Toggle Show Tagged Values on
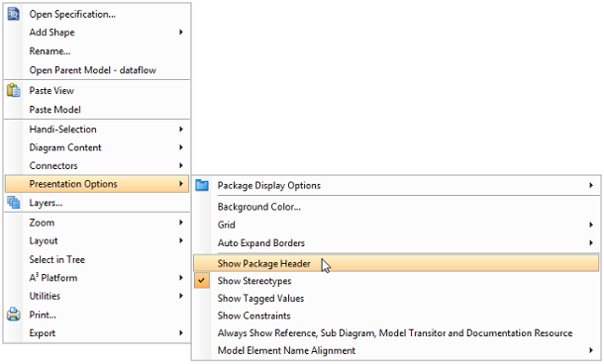This screenshot has height=364, width=604. pos(396,298)
